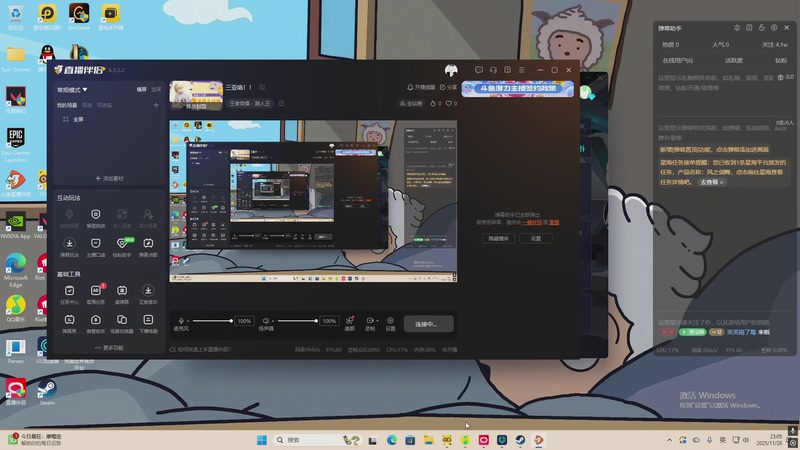Image resolution: width=800 pixels, height=450 pixels.
Task: Open the beauty 美颜 icon in control bar
Action: click(349, 323)
